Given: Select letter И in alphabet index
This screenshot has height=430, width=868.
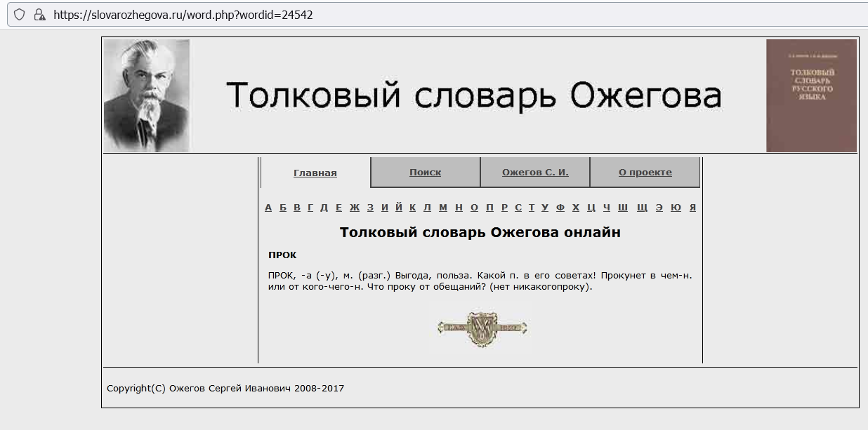Looking at the screenshot, I should point(384,207).
